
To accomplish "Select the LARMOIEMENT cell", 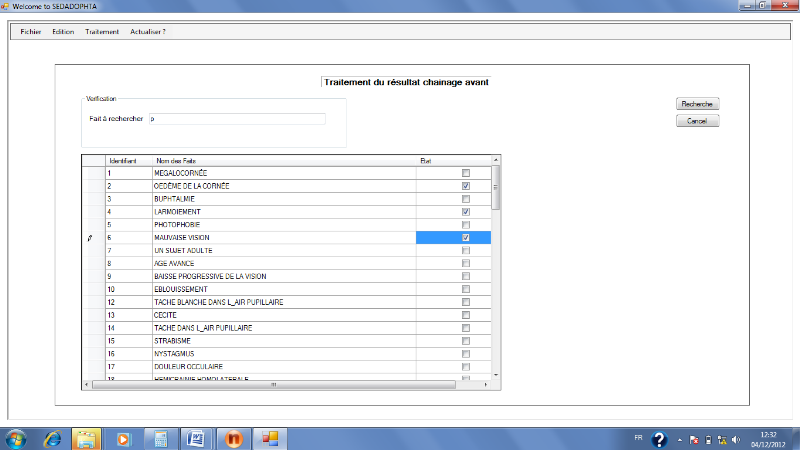I will (284, 212).
